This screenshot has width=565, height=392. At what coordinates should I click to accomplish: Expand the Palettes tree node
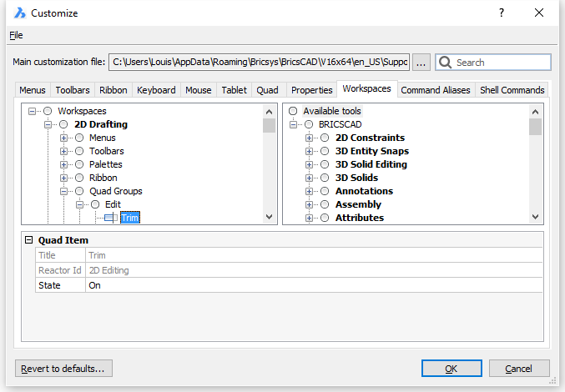coord(63,164)
